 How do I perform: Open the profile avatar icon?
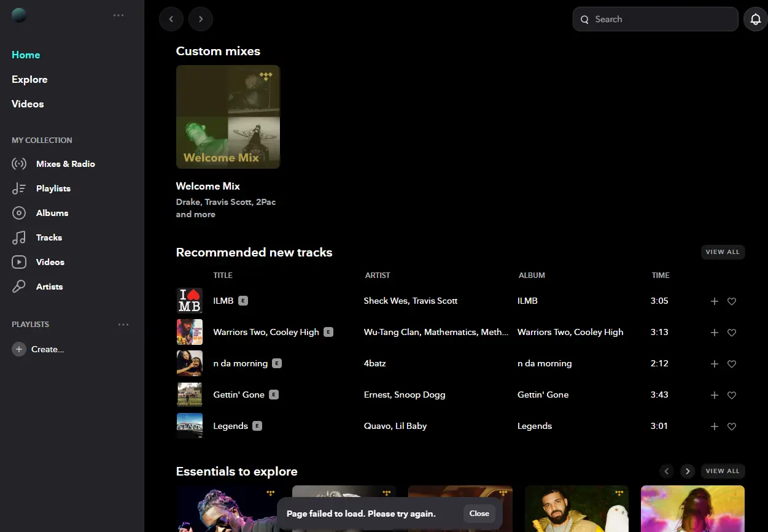click(x=19, y=15)
